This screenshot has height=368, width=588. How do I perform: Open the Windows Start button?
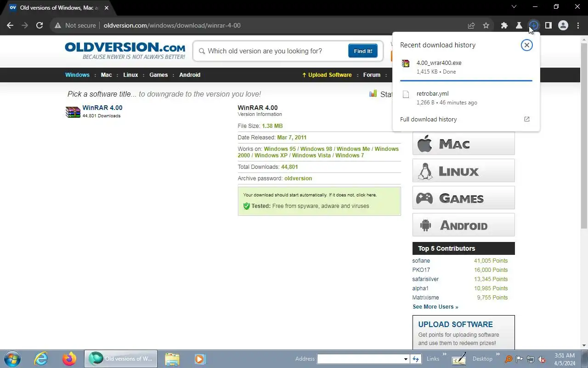click(x=12, y=359)
